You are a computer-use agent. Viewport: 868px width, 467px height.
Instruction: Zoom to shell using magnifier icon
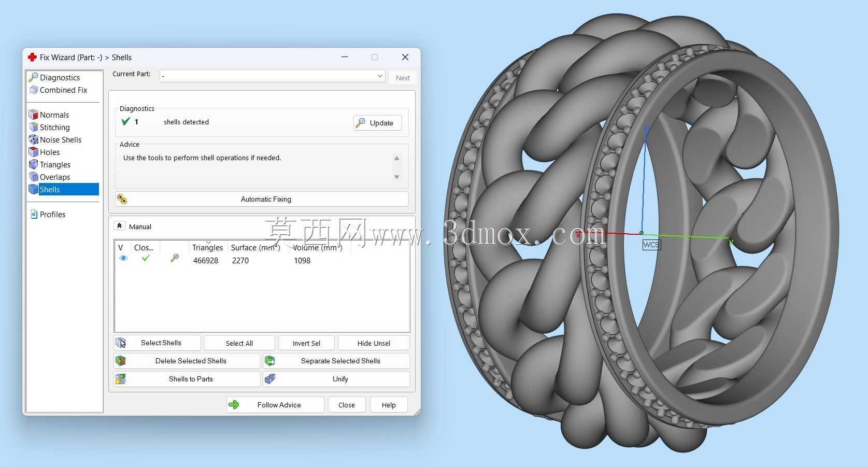[175, 258]
